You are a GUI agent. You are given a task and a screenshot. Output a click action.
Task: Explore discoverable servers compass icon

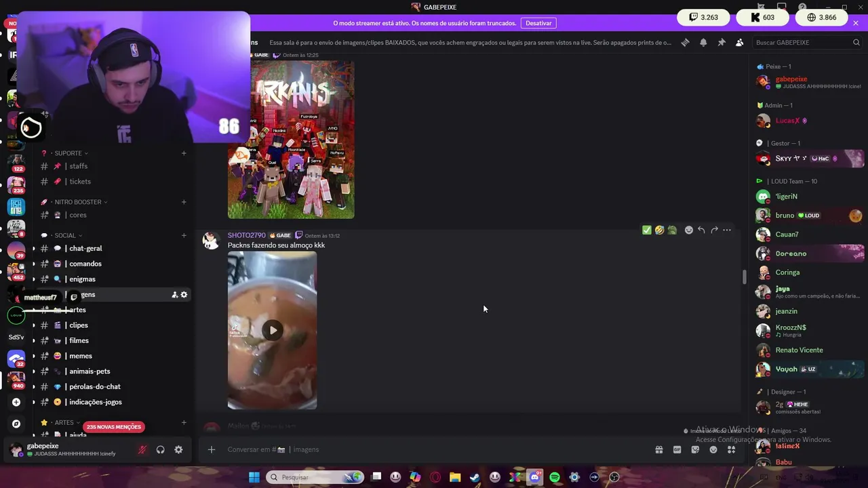click(16, 424)
